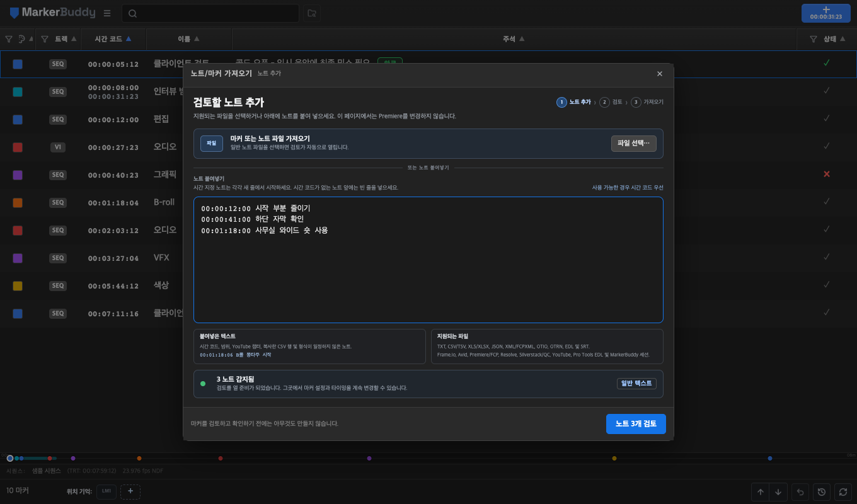Sort by the 시간 코드 column header

point(113,39)
